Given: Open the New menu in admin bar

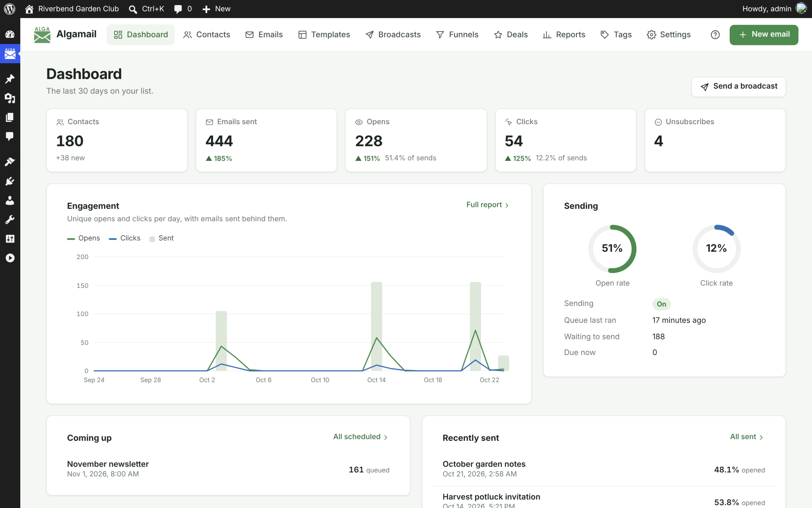Looking at the screenshot, I should tap(216, 9).
